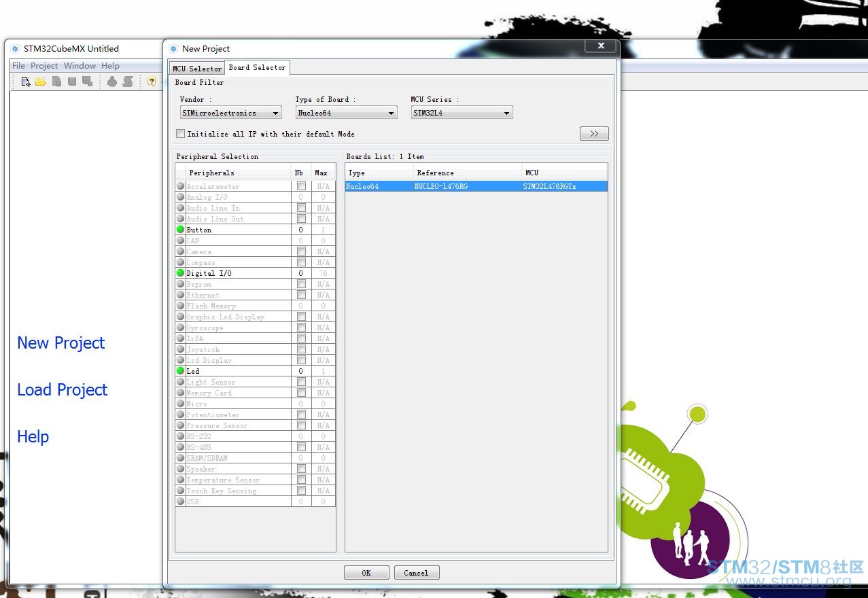This screenshot has width=868, height=598.
Task: Click the Import Project toolbar icon
Action: (x=56, y=82)
